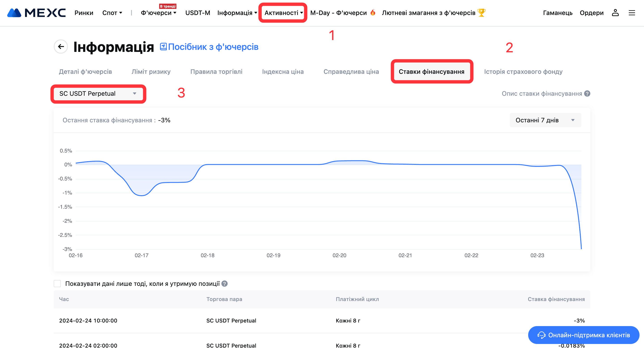Click the futures guide book icon
Screen dimensions: 644x348
[163, 47]
